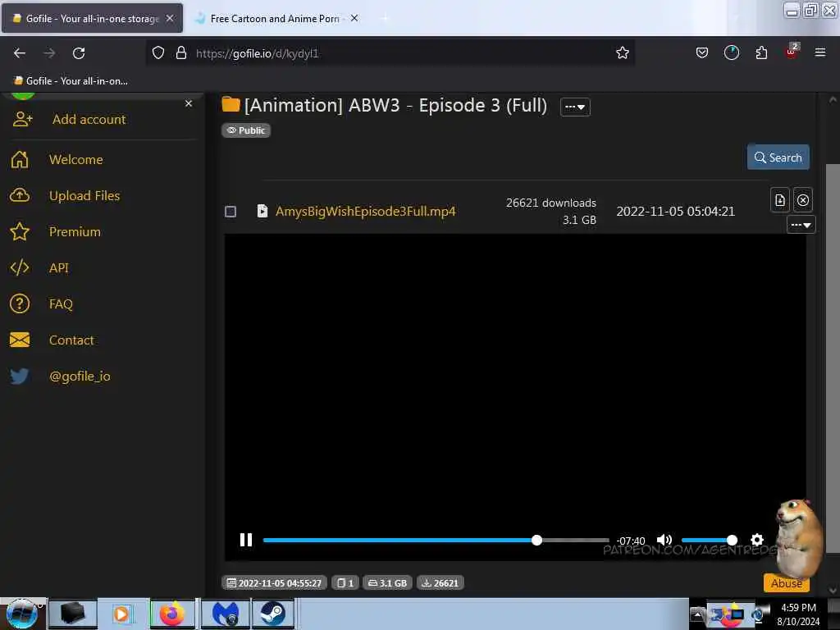Open folder options dropdown beside the title
The width and height of the screenshot is (840, 630).
[x=575, y=107]
